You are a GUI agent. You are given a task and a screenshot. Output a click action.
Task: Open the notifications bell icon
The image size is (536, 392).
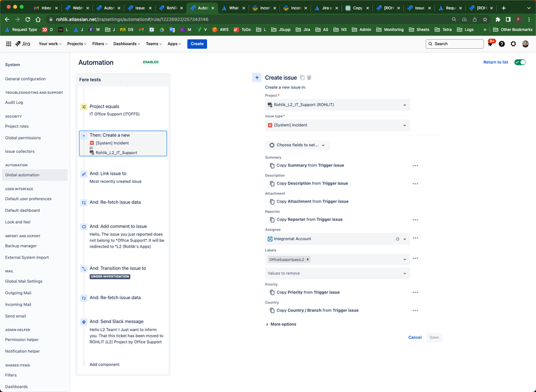point(490,44)
